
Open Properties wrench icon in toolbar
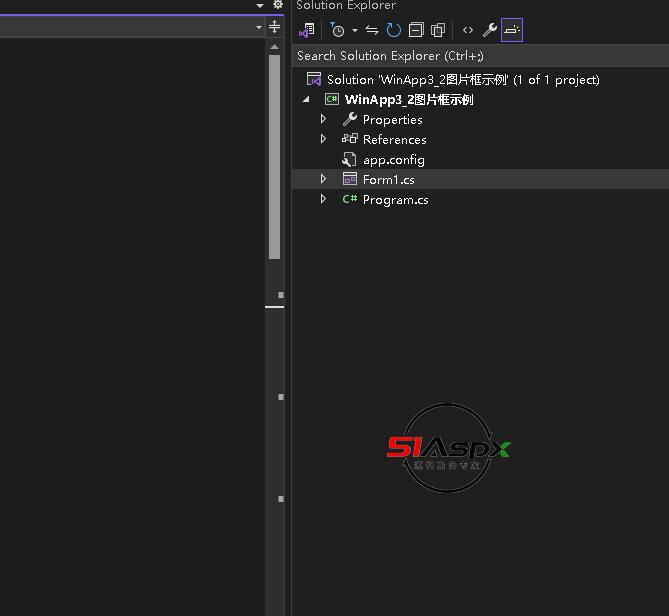489,30
